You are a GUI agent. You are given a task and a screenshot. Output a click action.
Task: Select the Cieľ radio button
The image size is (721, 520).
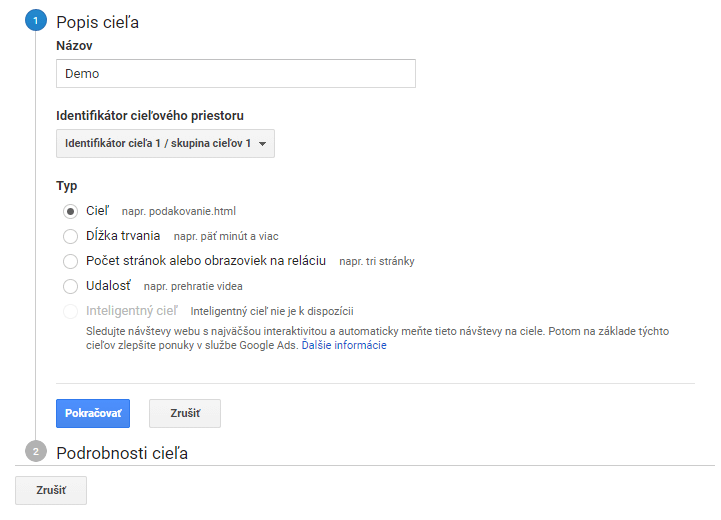point(70,211)
